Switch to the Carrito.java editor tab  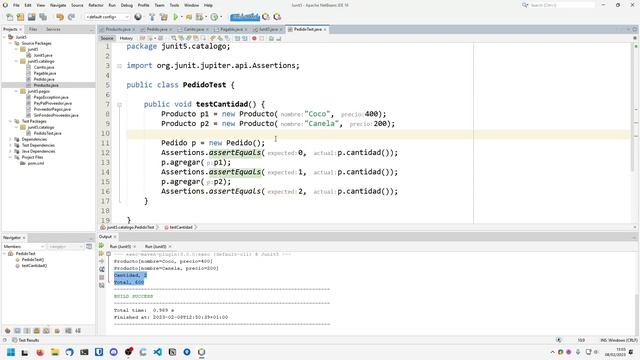193,29
